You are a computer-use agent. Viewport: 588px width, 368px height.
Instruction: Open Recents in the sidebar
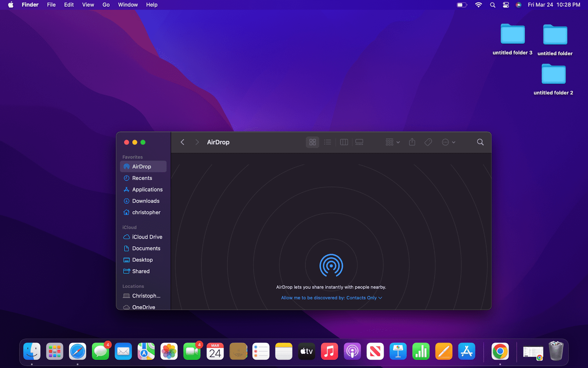pos(143,178)
